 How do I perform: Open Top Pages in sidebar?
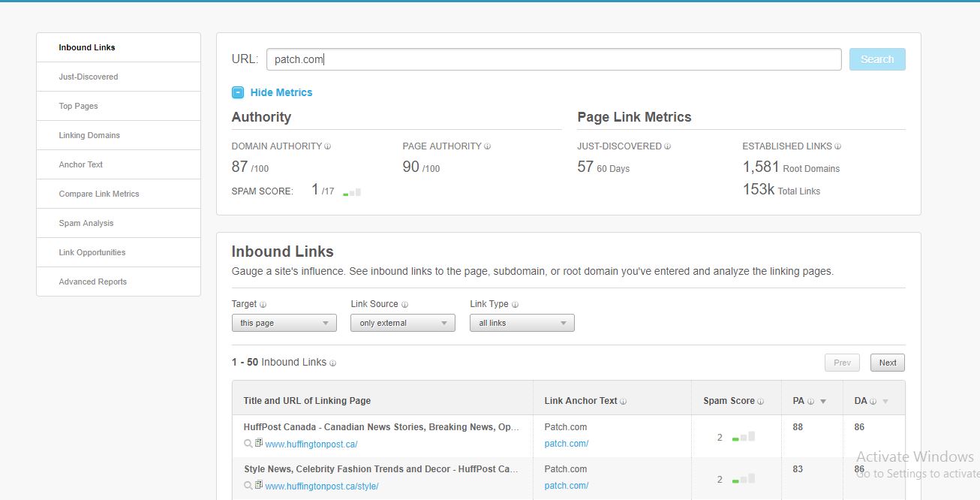point(79,106)
